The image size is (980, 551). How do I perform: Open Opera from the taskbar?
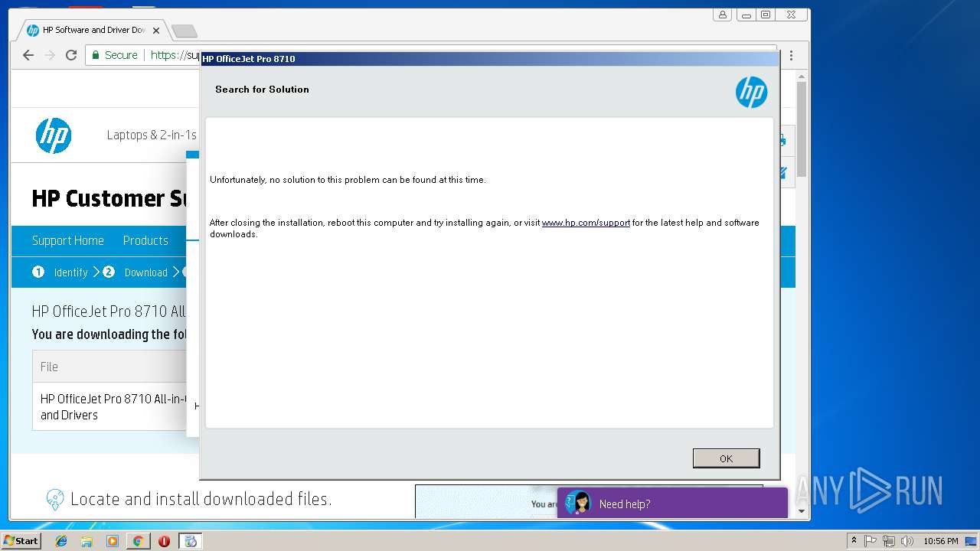click(x=164, y=541)
